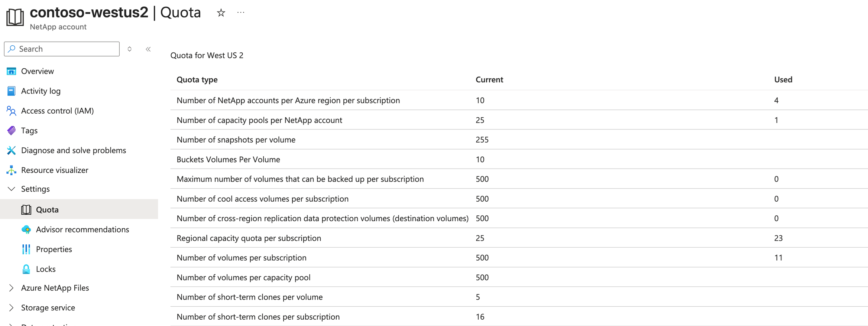Click the Overview icon in sidebar
Viewport: 868px width, 326px height.
click(x=11, y=71)
